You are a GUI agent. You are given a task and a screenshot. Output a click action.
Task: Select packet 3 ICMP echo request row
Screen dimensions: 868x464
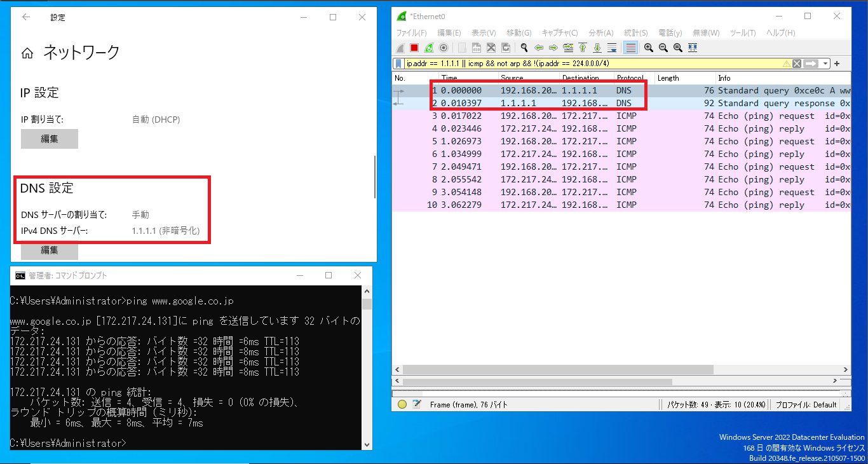pos(621,116)
